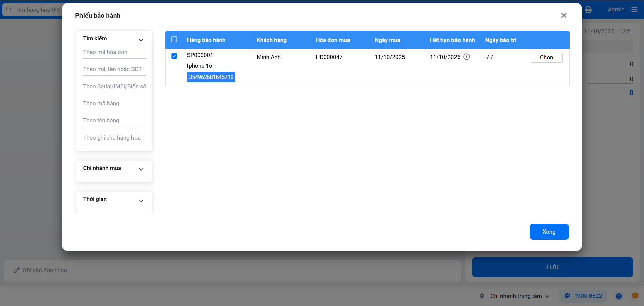The height and width of the screenshot is (306, 644).
Task: Click product name Iphone 16
Action: (200, 66)
